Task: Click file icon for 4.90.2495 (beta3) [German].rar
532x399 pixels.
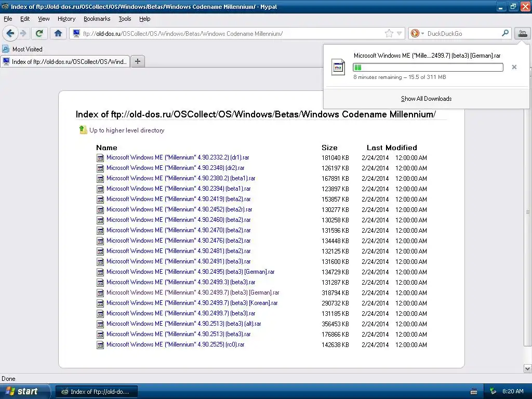Action: 100,272
